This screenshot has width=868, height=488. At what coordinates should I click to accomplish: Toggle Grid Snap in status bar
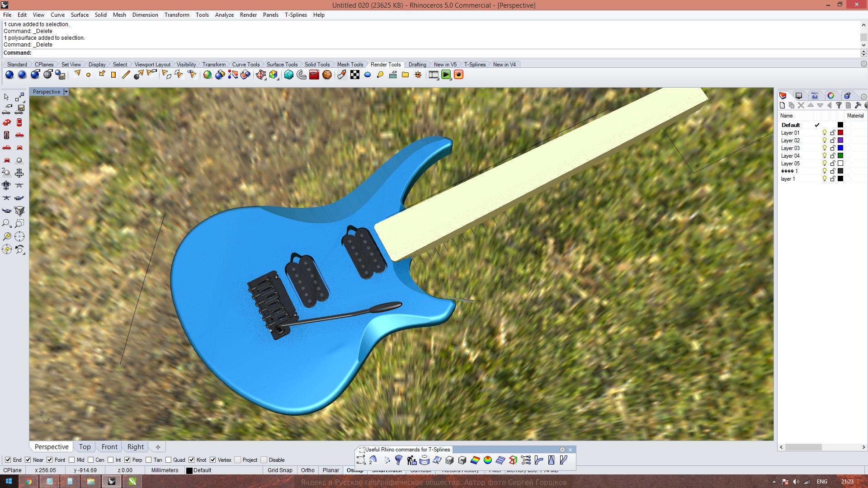pos(280,470)
